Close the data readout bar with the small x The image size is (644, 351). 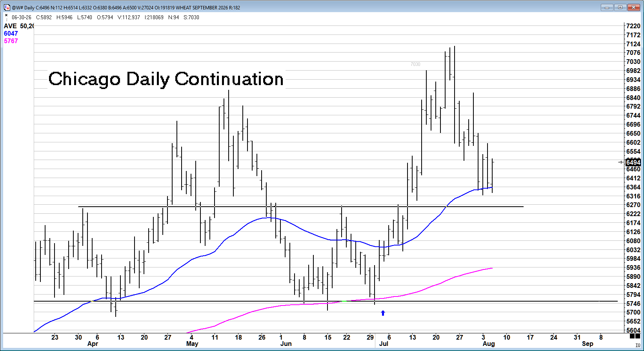[x=6, y=15]
